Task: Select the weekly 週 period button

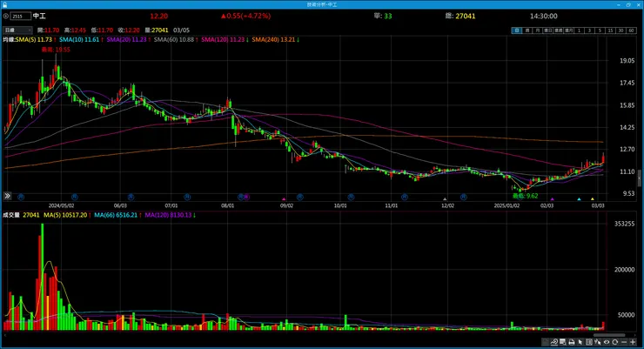Action: pos(527,30)
